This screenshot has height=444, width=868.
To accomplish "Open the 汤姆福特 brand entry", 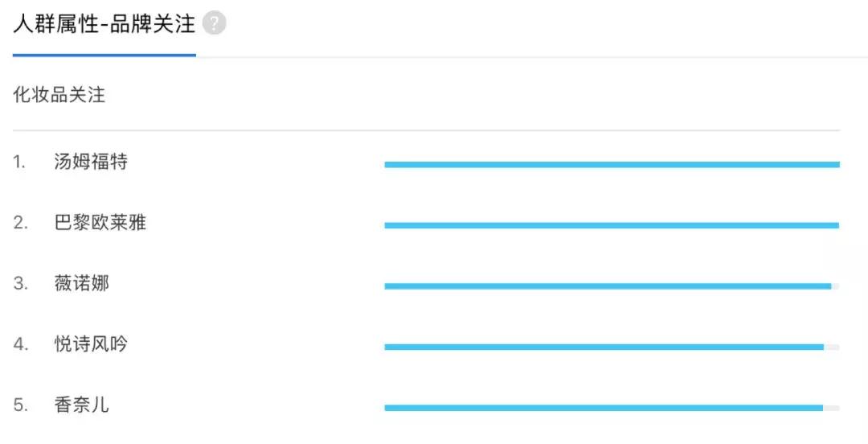I will coord(91,162).
